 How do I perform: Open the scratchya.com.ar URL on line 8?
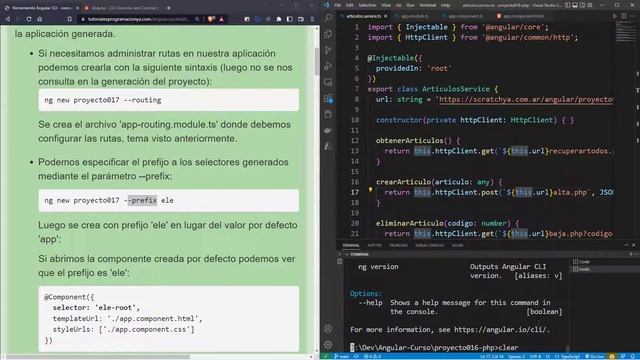(526, 99)
